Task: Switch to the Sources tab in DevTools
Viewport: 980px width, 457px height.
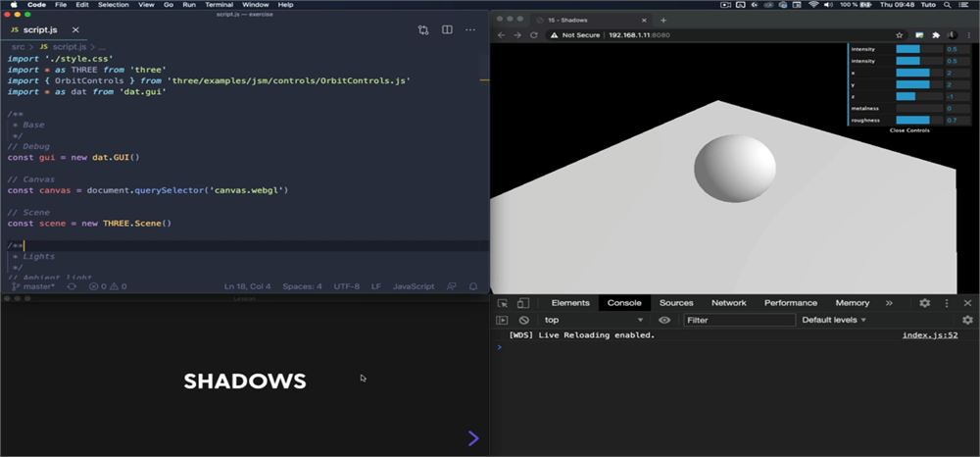Action: coord(676,303)
